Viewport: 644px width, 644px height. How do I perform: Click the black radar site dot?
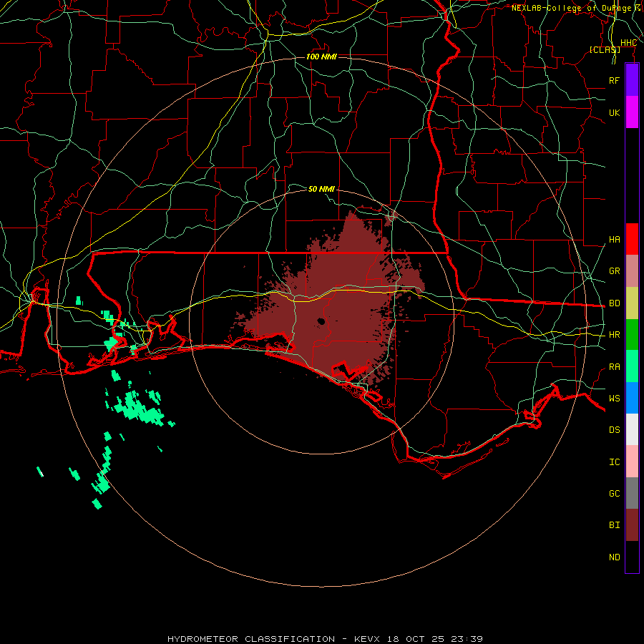point(321,321)
